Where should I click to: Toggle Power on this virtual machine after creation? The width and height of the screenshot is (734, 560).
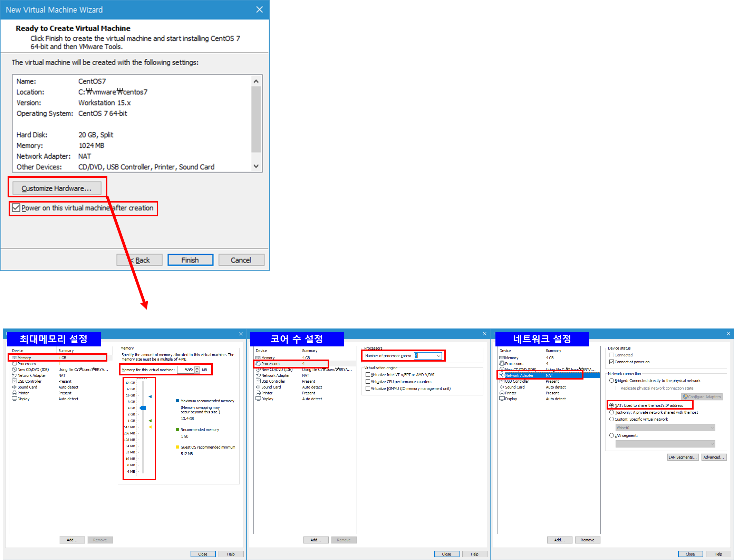pos(16,208)
